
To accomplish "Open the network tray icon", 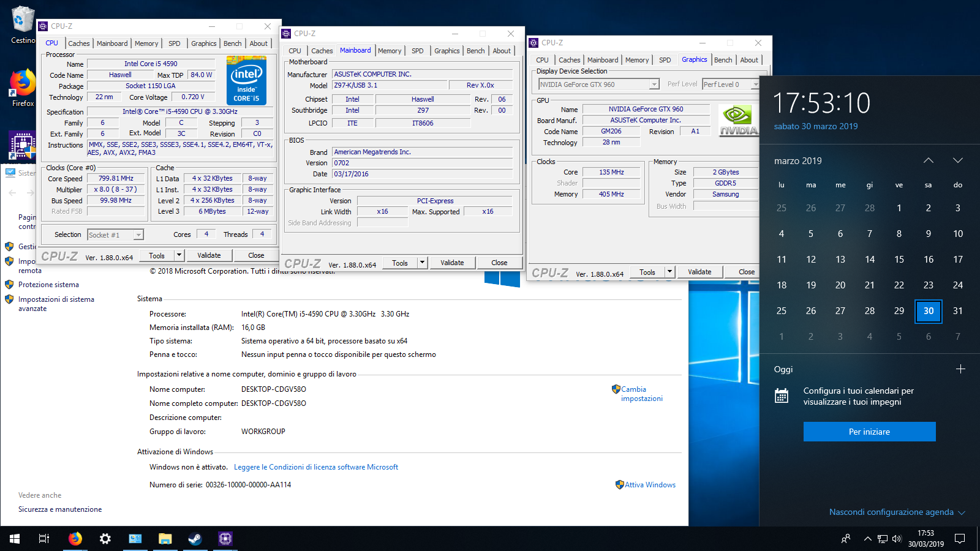I will coord(883,539).
